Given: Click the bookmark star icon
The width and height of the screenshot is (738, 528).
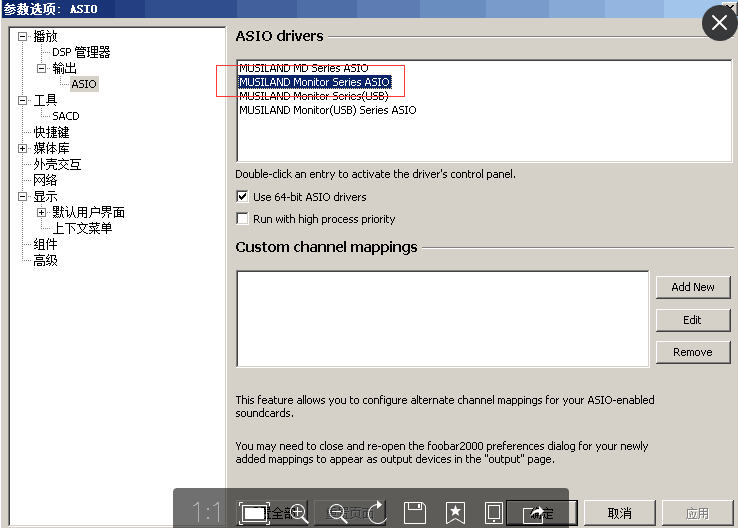Looking at the screenshot, I should pyautogui.click(x=455, y=513).
